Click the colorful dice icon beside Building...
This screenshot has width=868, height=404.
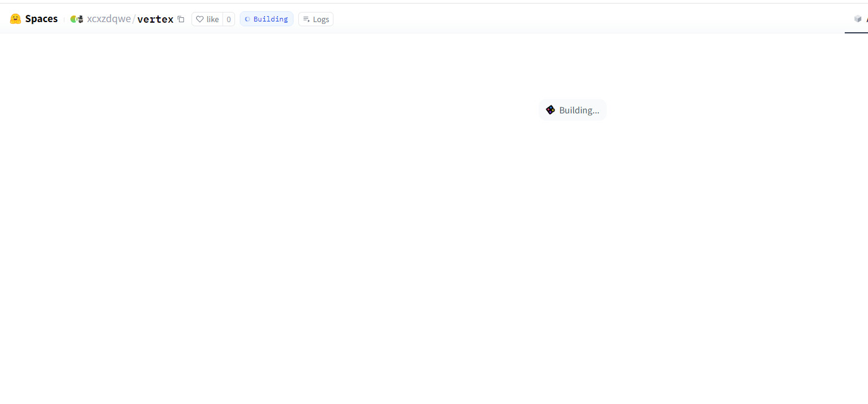pyautogui.click(x=551, y=110)
